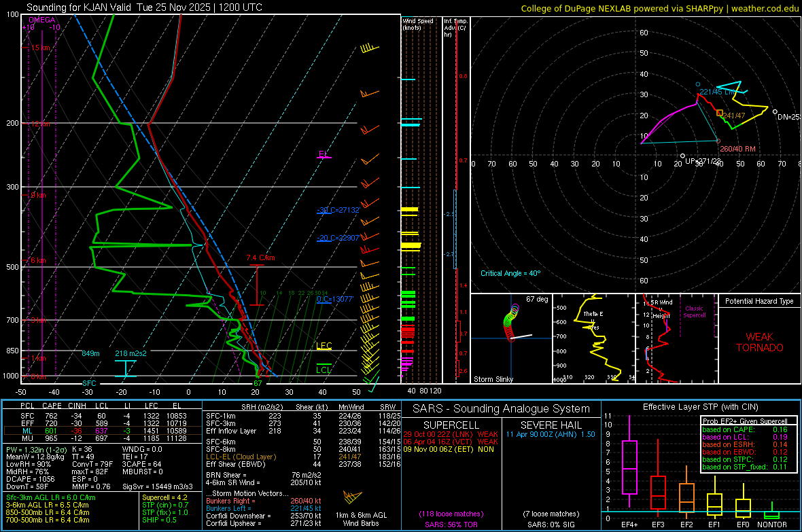This screenshot has width=802, height=532.
Task: Click the Potential Hazard Type header
Action: click(759, 301)
